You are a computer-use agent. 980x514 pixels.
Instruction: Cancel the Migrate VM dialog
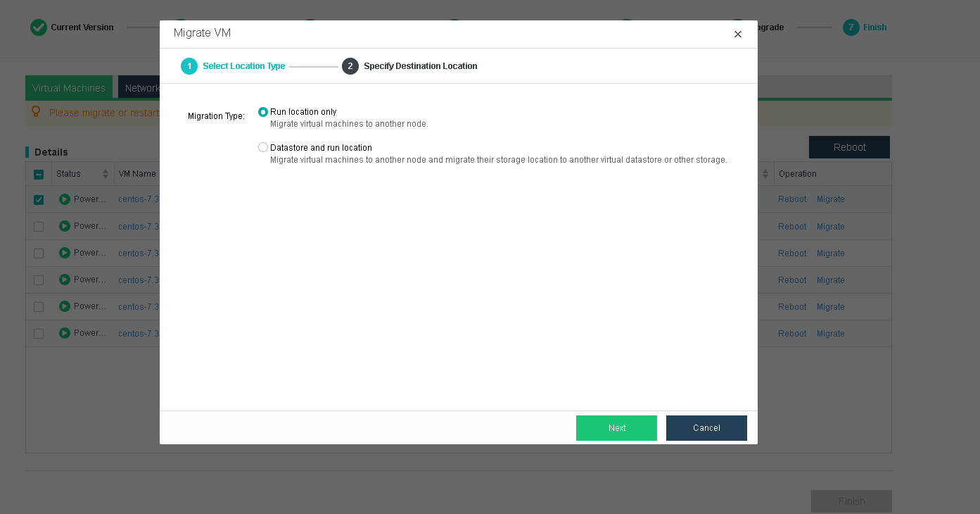[706, 428]
